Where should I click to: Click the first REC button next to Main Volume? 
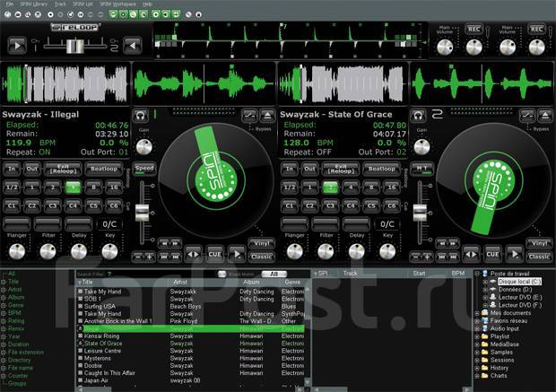[474, 29]
